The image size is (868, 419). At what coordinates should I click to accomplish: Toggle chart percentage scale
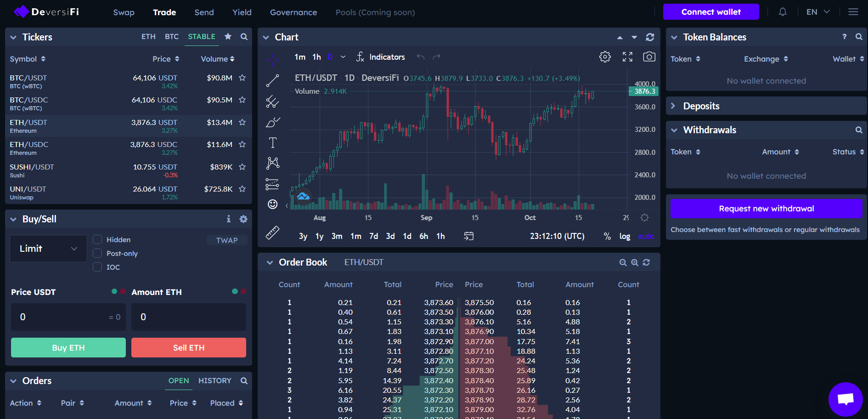coord(607,236)
